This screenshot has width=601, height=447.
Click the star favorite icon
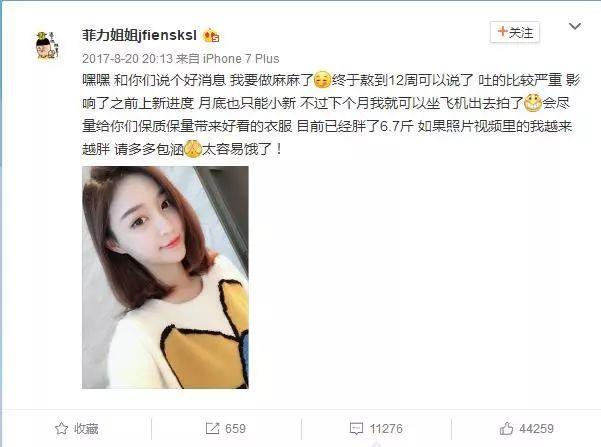[x=61, y=428]
